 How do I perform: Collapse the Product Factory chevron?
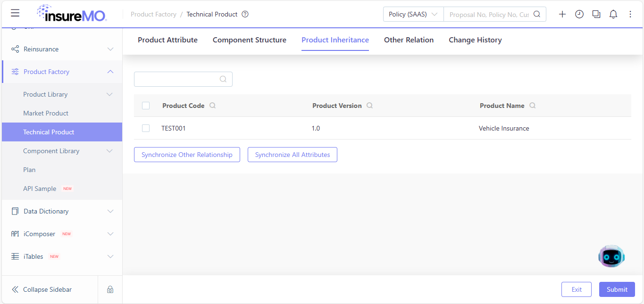[x=110, y=72]
